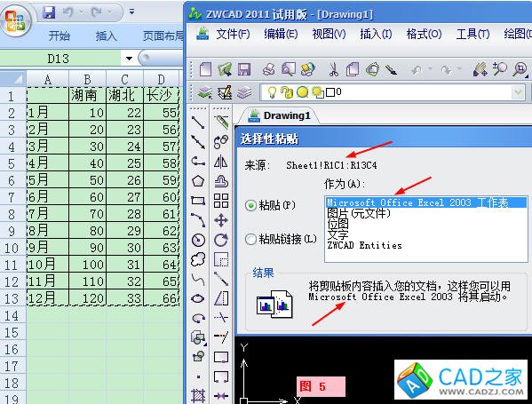Open ZWCAD 文件(F) menu
Viewport: 532px width, 404px height.
233,34
